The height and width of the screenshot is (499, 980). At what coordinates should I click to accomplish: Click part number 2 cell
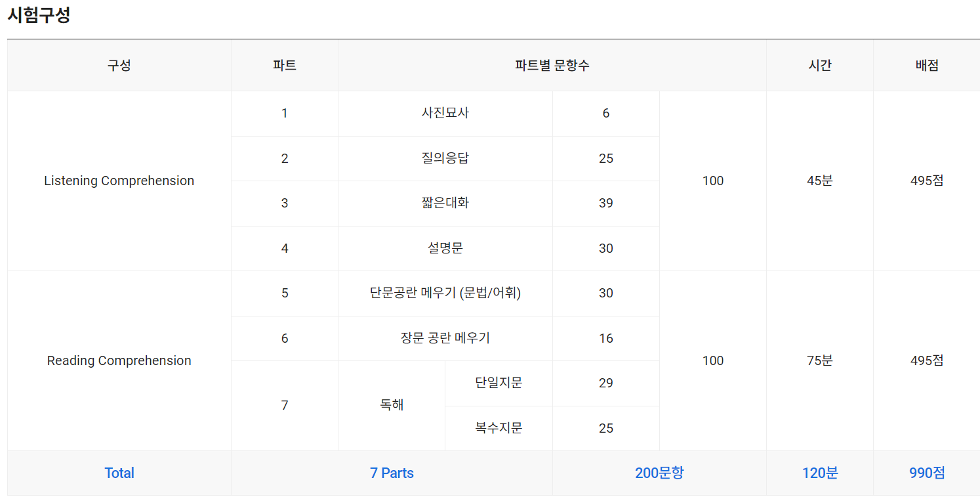point(285,158)
